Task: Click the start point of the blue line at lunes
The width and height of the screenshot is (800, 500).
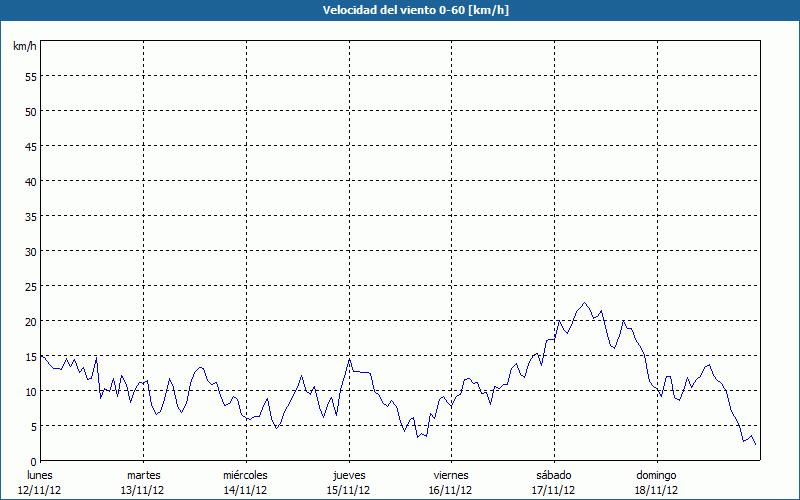Action: pyautogui.click(x=41, y=355)
